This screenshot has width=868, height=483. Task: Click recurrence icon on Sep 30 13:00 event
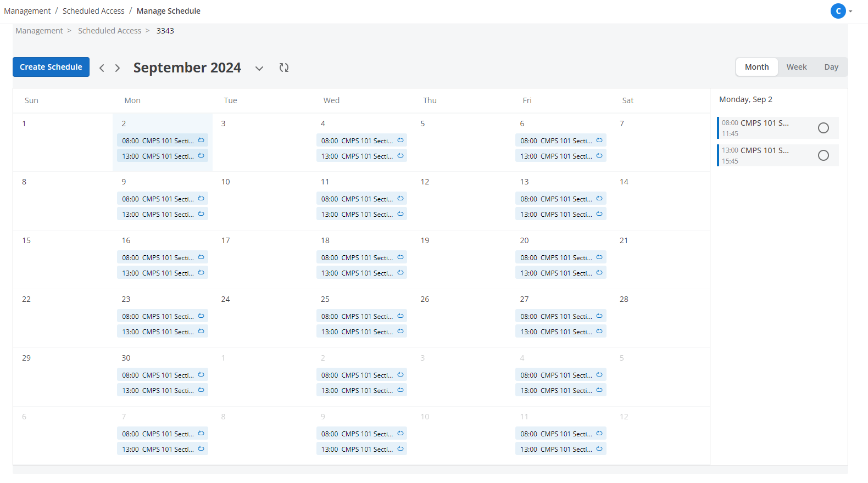pos(201,390)
